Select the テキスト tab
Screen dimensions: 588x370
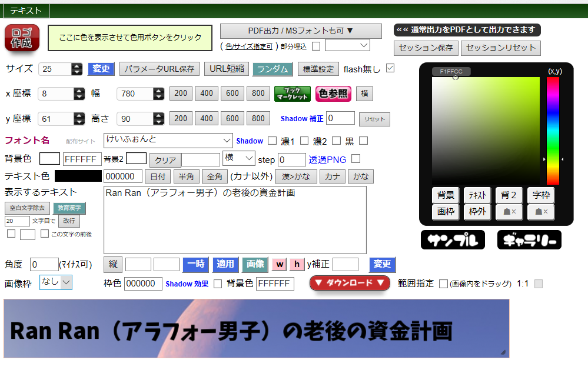[x=26, y=11]
